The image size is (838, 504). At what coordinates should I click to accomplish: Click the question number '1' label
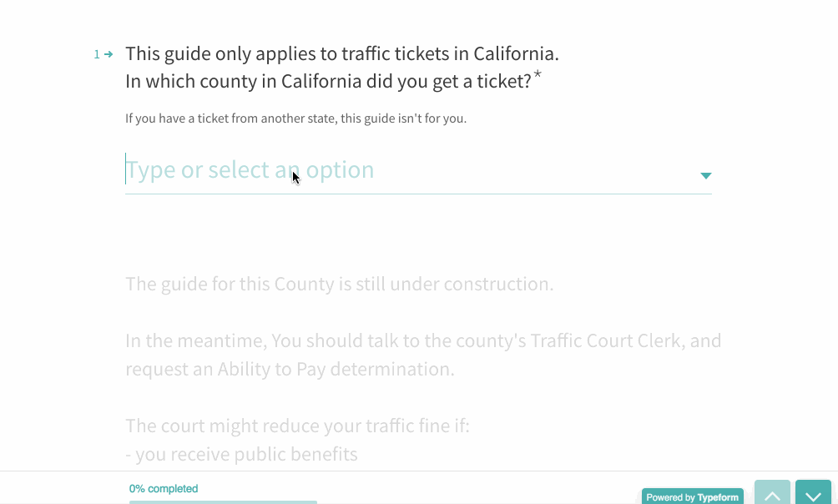pyautogui.click(x=97, y=54)
